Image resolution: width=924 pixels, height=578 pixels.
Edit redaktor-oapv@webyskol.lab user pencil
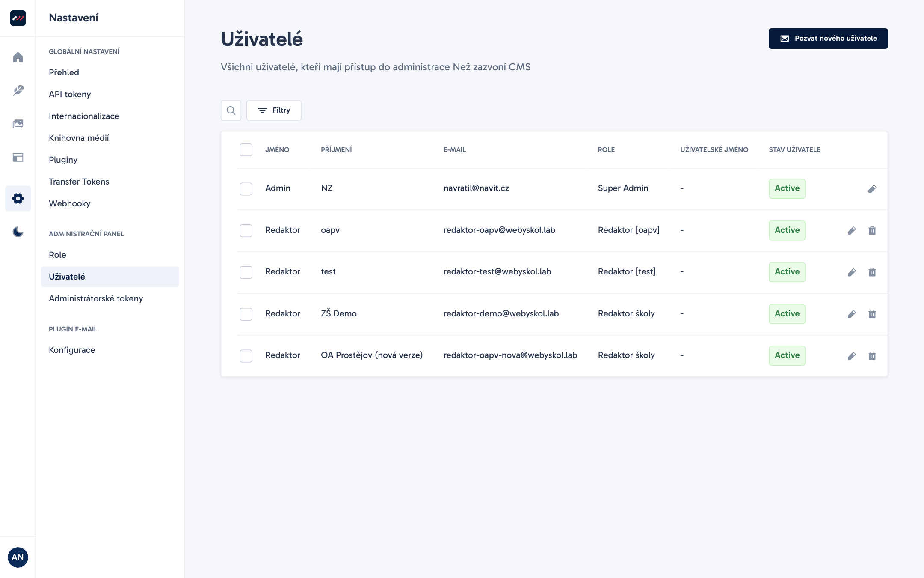click(x=852, y=231)
